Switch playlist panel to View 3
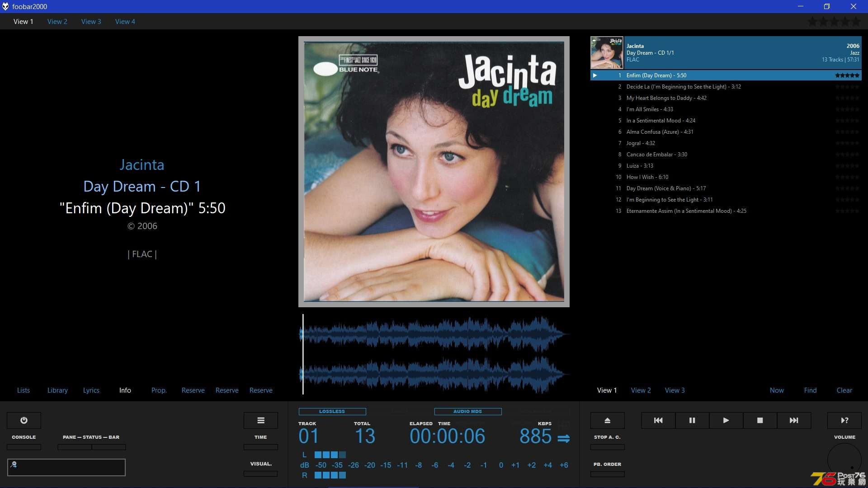The image size is (868, 488). pyautogui.click(x=675, y=390)
